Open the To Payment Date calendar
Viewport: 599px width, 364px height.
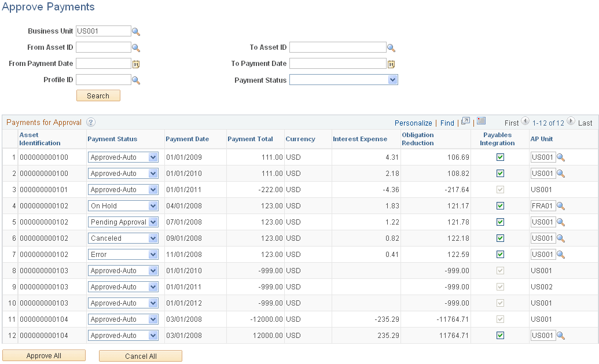pos(391,64)
